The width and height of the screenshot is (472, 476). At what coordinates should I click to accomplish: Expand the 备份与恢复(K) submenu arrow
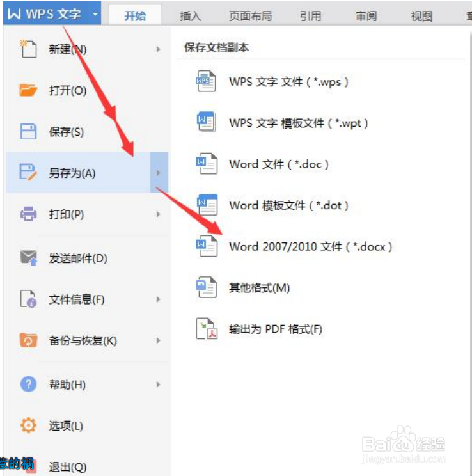click(158, 340)
